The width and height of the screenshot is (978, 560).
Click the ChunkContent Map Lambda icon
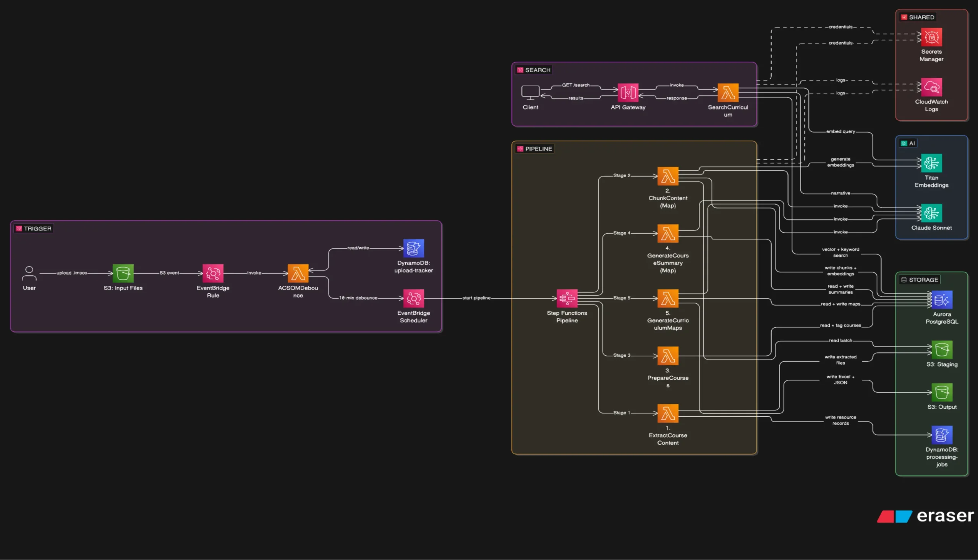click(668, 176)
